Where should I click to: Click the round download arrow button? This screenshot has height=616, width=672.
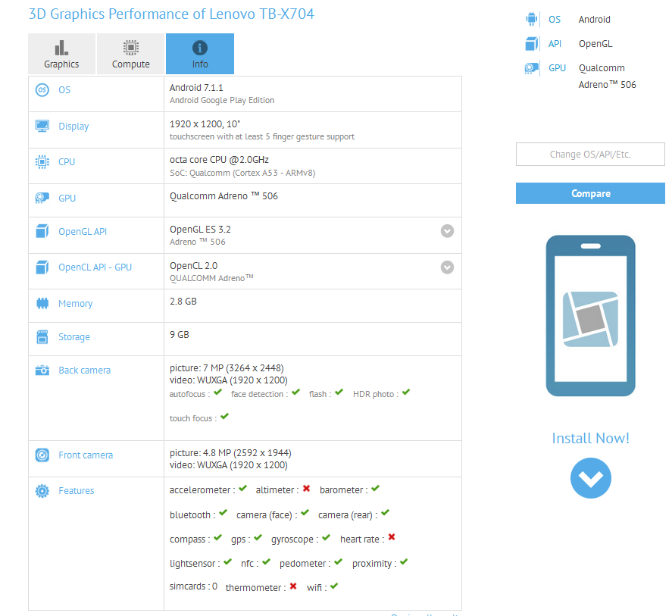click(591, 478)
